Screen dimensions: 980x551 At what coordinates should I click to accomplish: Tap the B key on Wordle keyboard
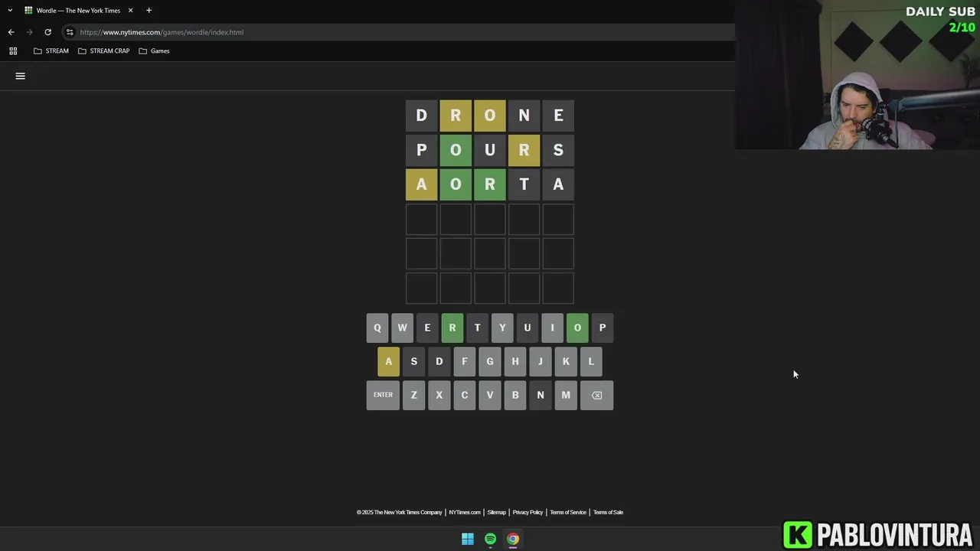(x=514, y=395)
